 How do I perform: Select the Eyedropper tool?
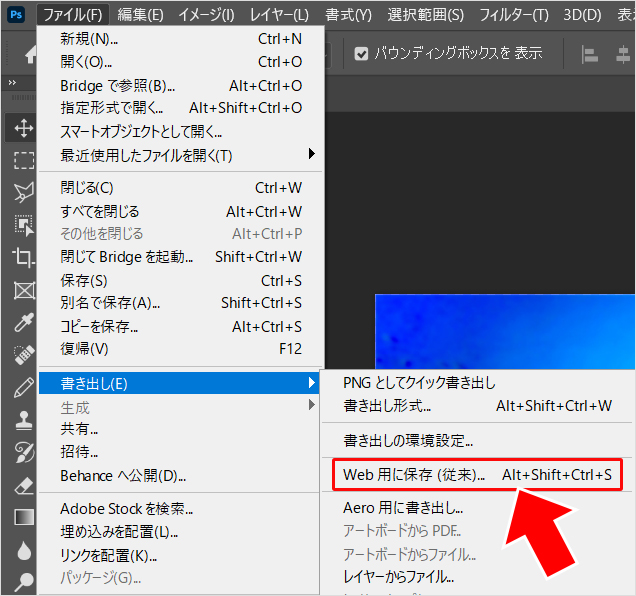(x=24, y=323)
